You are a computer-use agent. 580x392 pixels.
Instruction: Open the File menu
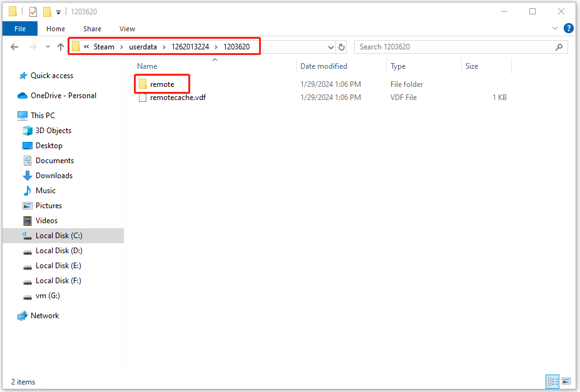pos(19,29)
